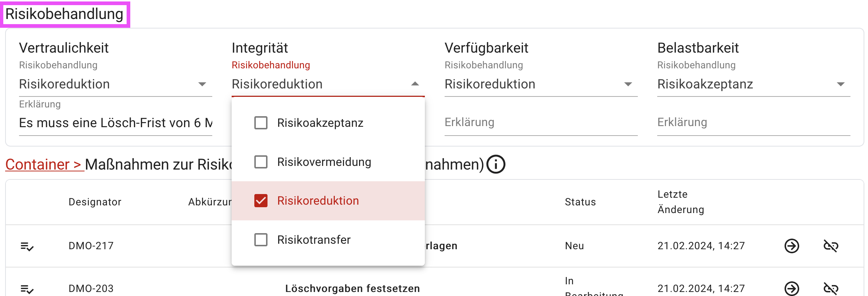
Task: Click the checklist icon next to DMO-217
Action: coord(26,246)
